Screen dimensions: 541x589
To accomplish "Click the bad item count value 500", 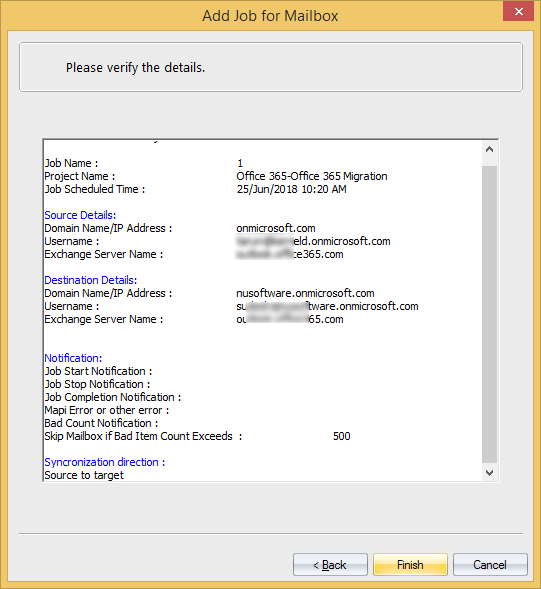I will [x=342, y=436].
